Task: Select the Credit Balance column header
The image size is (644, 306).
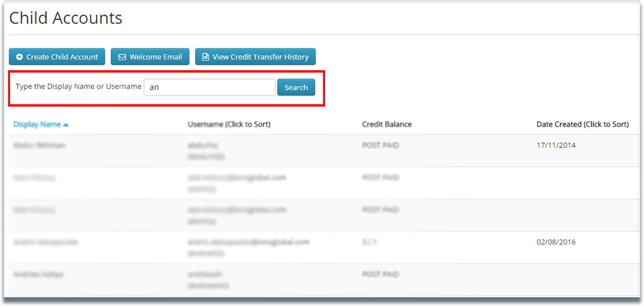Action: pyautogui.click(x=387, y=124)
